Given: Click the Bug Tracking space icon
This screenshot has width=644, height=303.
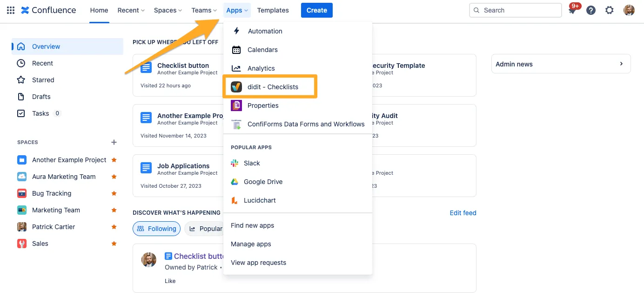Looking at the screenshot, I should pyautogui.click(x=22, y=193).
